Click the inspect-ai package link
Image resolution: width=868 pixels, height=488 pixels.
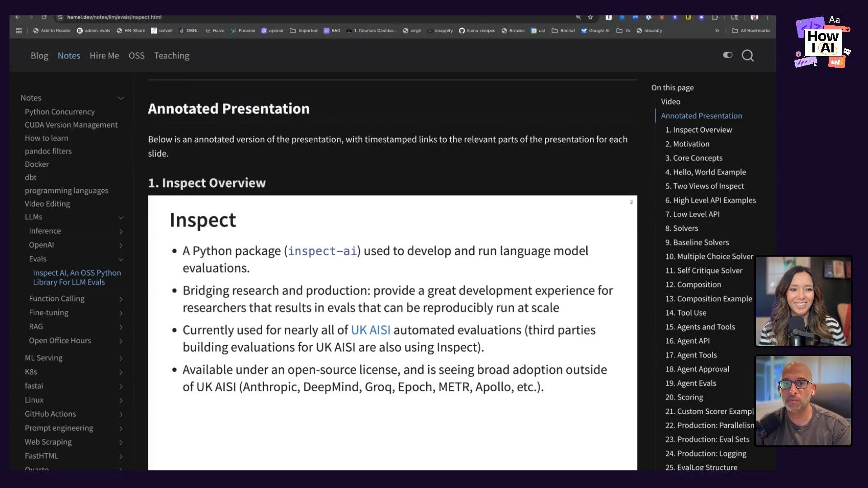[x=322, y=251]
